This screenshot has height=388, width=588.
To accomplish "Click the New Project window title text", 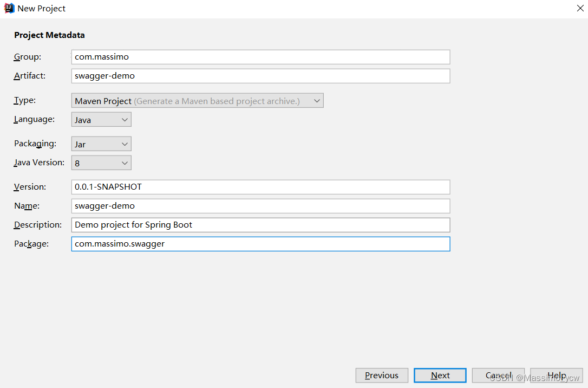I will click(41, 8).
